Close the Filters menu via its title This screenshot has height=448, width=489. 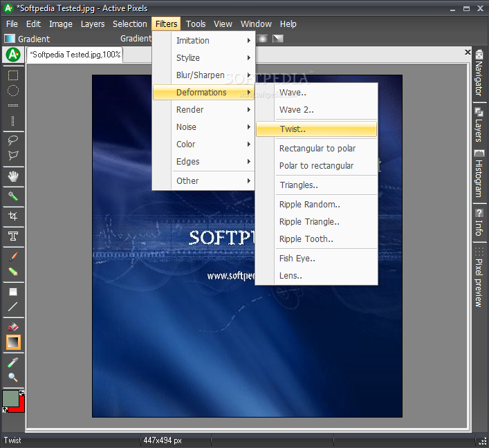click(166, 24)
